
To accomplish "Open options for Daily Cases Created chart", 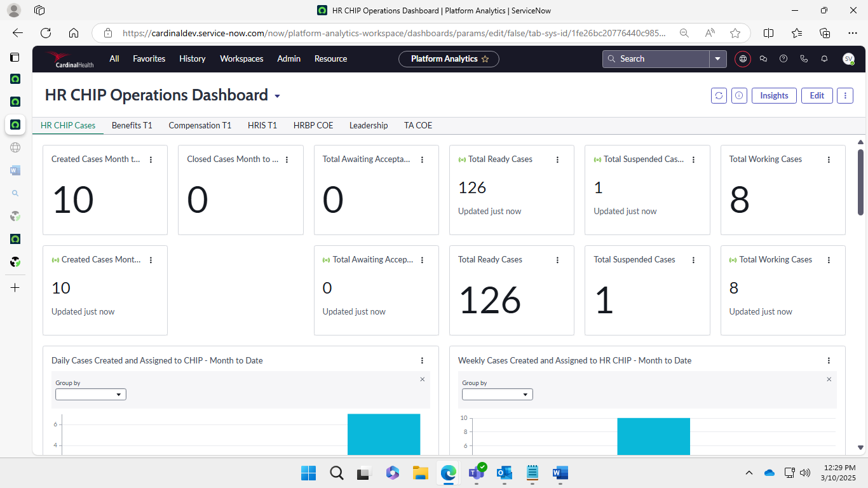I will click(x=422, y=360).
